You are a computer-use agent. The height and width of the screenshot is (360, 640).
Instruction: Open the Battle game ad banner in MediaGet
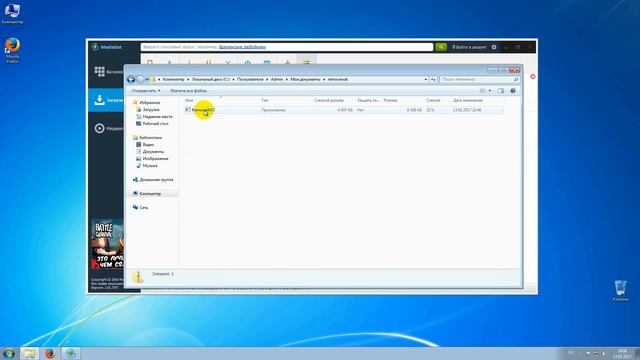coord(107,244)
